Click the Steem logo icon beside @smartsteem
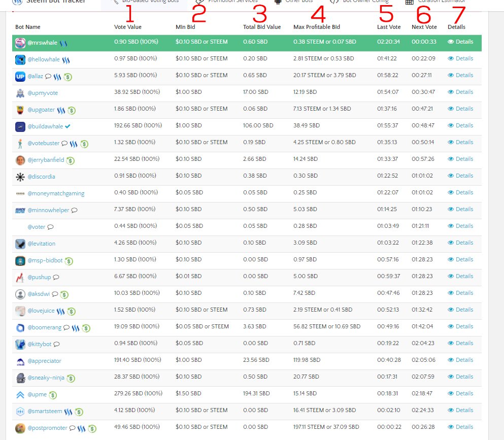The height and width of the screenshot is (440, 504). [68, 412]
